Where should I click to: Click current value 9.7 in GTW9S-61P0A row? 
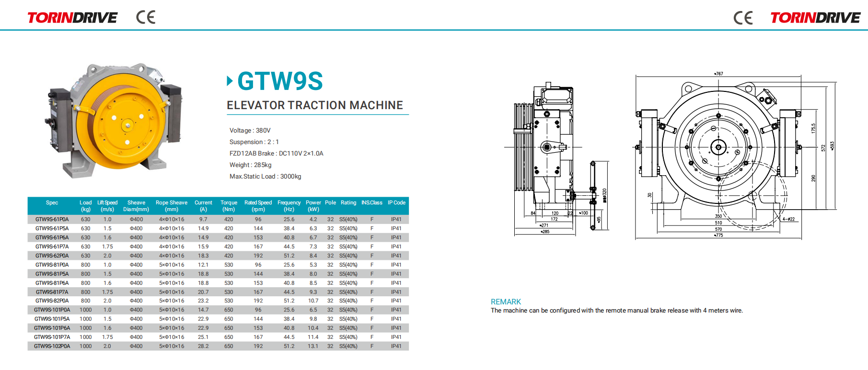point(203,219)
